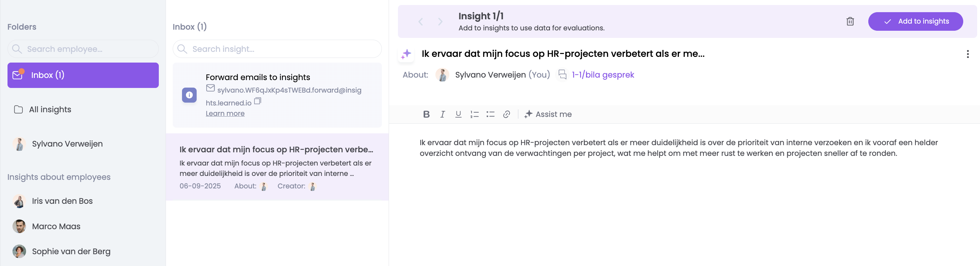Copy the forward email address
The height and width of the screenshot is (266, 980).
pos(258,101)
